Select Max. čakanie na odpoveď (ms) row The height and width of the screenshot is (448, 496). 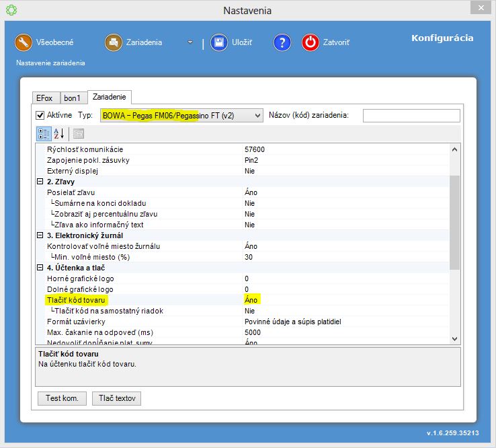coord(243,332)
